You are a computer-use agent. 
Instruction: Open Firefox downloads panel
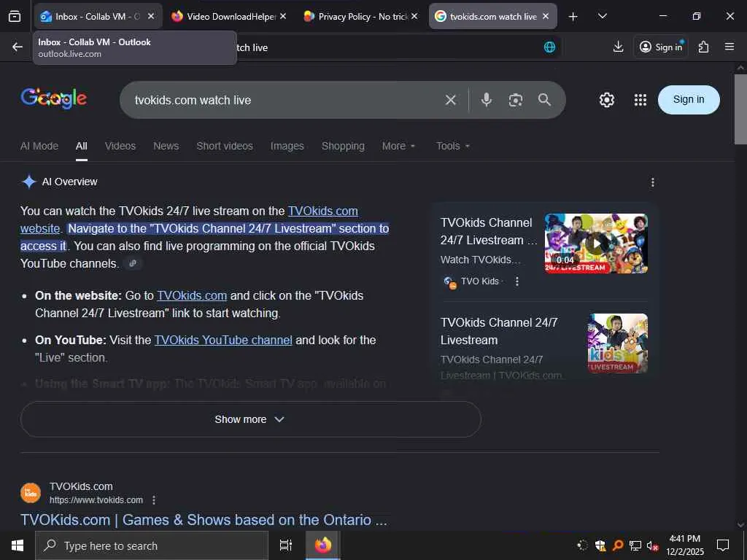tap(618, 47)
